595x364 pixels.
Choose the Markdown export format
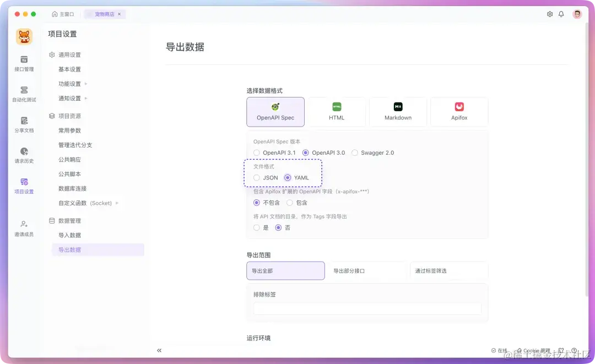coord(398,111)
